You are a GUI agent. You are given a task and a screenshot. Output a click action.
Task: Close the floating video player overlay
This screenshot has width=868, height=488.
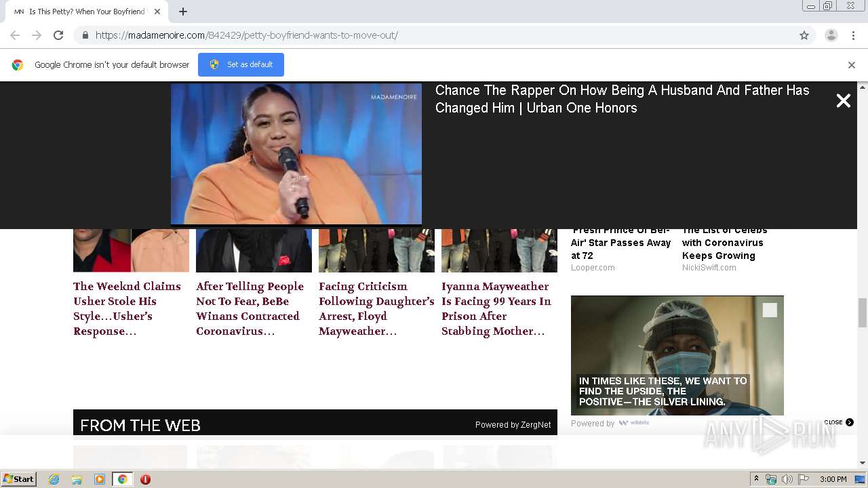click(844, 101)
